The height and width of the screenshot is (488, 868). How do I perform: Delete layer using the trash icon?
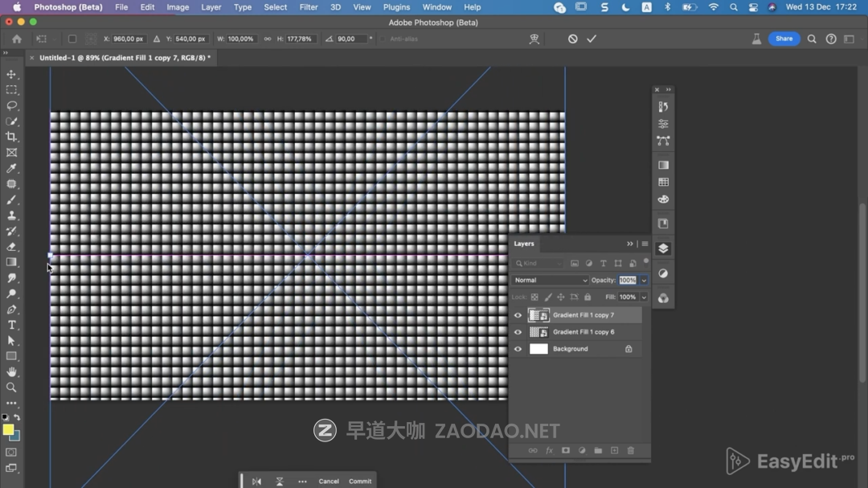630,451
